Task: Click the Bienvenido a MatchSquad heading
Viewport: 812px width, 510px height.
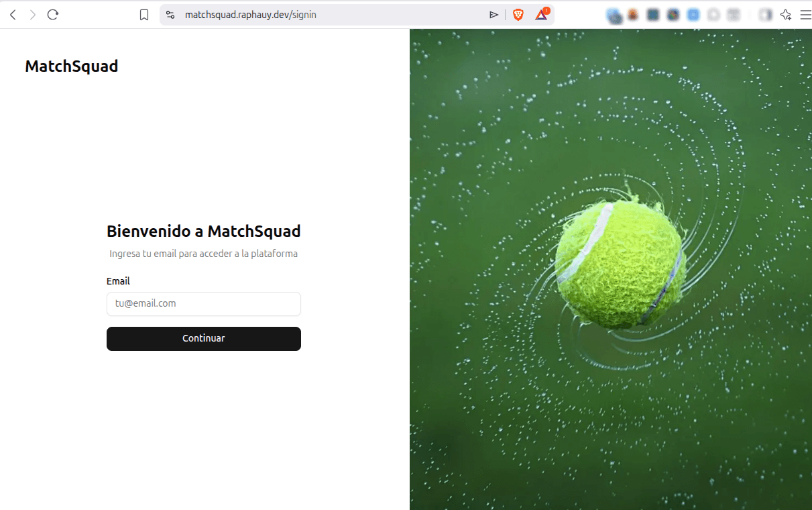Action: click(203, 232)
